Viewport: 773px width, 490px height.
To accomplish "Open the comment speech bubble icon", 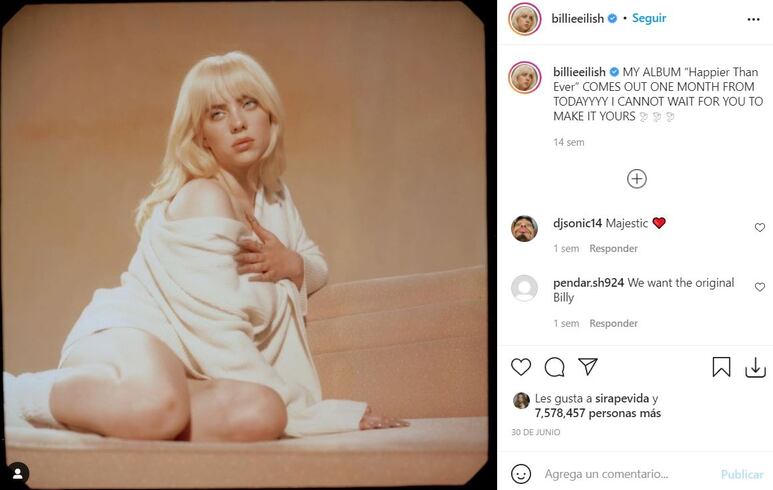I will pyautogui.click(x=555, y=367).
